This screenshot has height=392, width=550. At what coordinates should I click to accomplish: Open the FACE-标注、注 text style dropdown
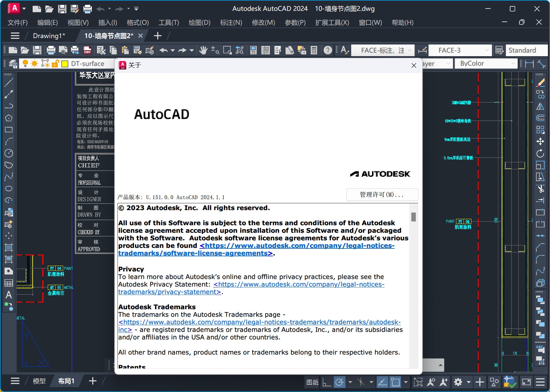coord(383,50)
